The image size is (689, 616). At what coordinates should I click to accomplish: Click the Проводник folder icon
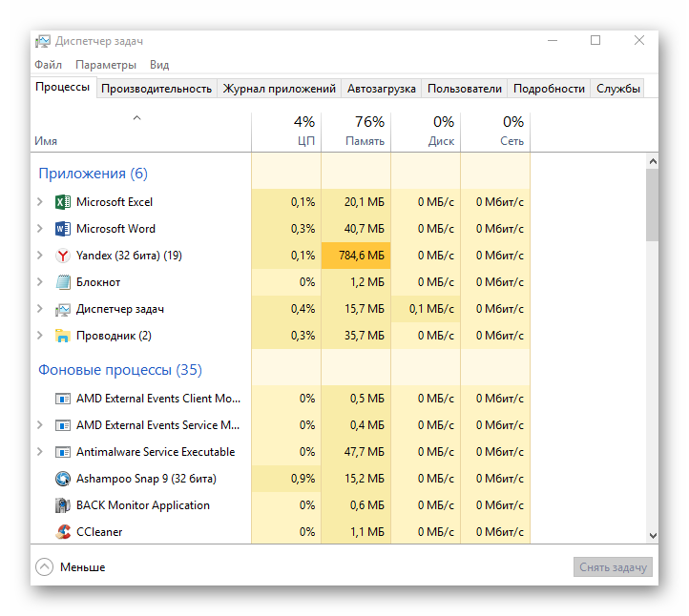coord(62,336)
